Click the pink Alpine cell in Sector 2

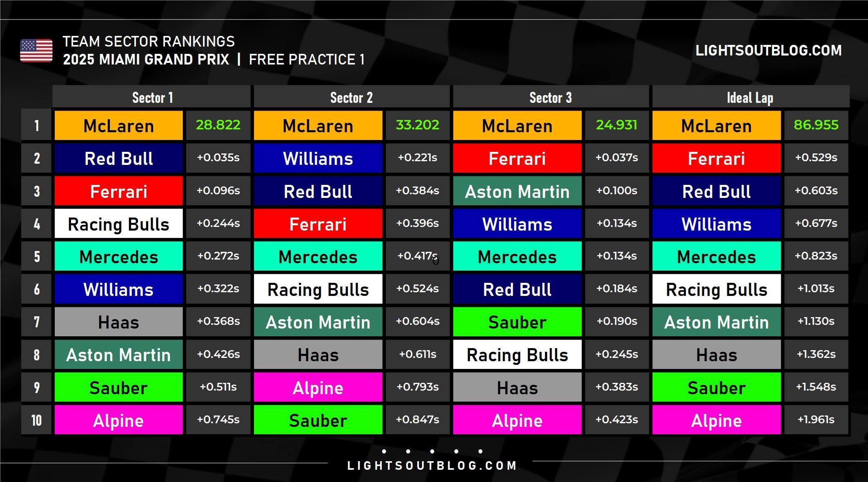click(318, 387)
